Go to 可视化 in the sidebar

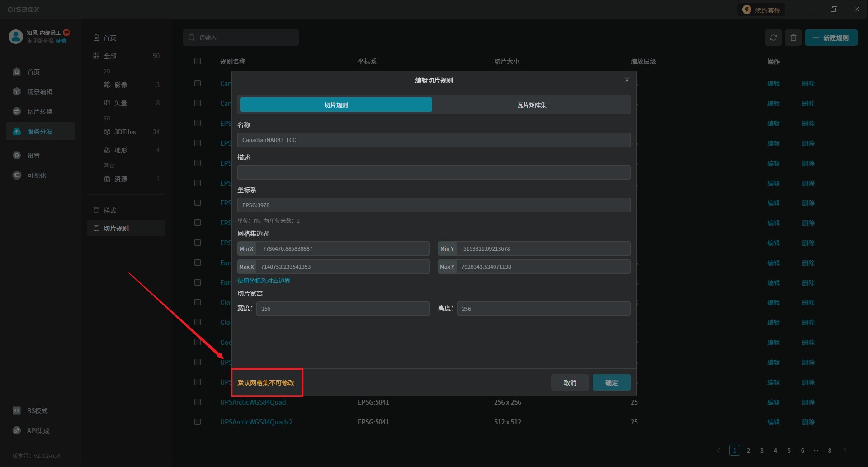click(x=36, y=176)
